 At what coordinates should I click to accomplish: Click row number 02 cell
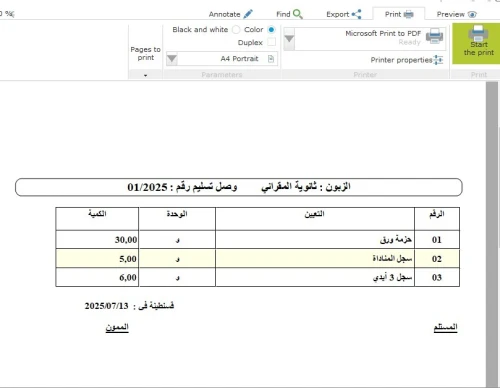pos(437,259)
